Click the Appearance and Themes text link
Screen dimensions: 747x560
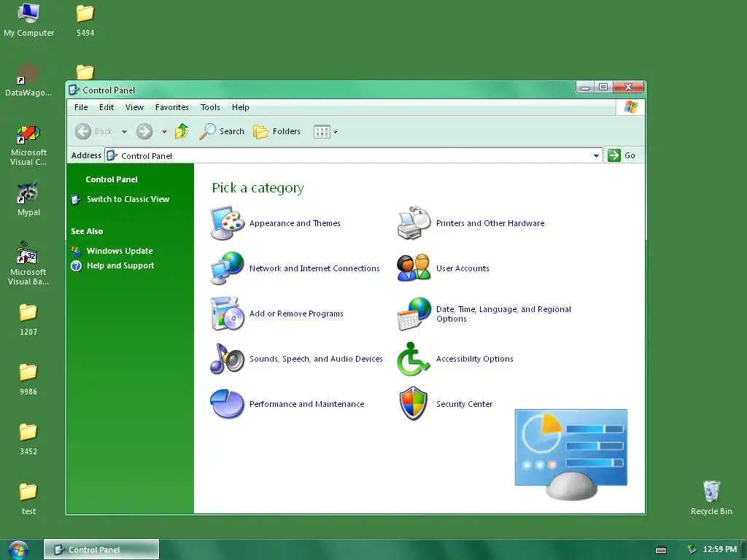click(295, 223)
